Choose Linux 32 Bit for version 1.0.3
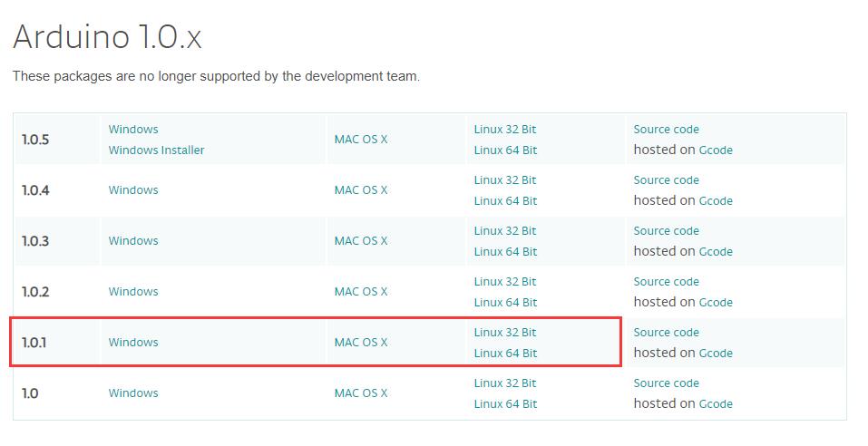This screenshot has width=868, height=446. 505,231
